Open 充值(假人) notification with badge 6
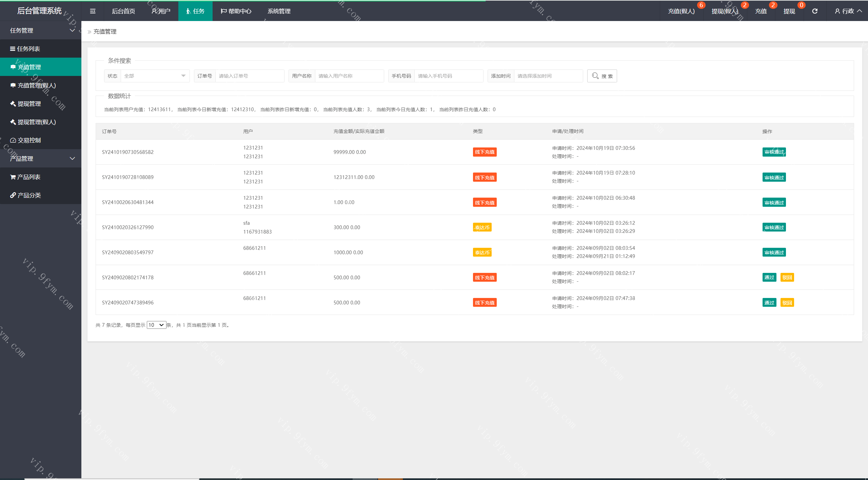Screen dimensions: 868x480 [681, 11]
